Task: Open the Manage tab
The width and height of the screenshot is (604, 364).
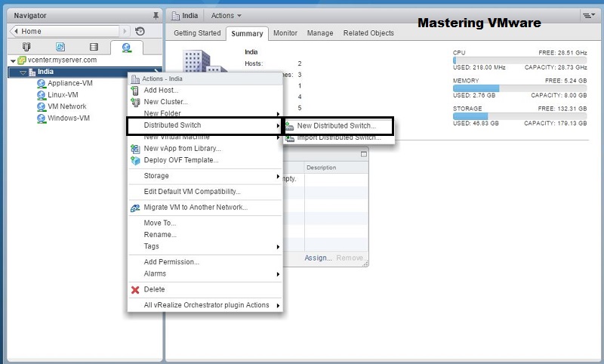Action: pyautogui.click(x=320, y=33)
